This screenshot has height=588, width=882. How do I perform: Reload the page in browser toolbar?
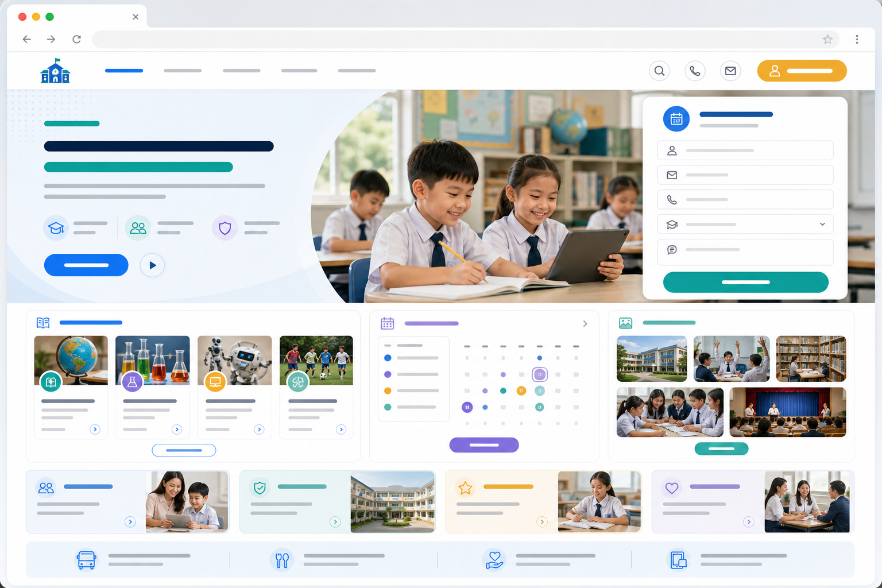(x=76, y=39)
